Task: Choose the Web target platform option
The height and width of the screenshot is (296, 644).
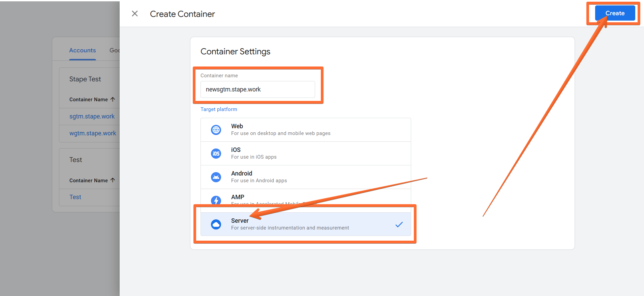Action: (x=306, y=130)
